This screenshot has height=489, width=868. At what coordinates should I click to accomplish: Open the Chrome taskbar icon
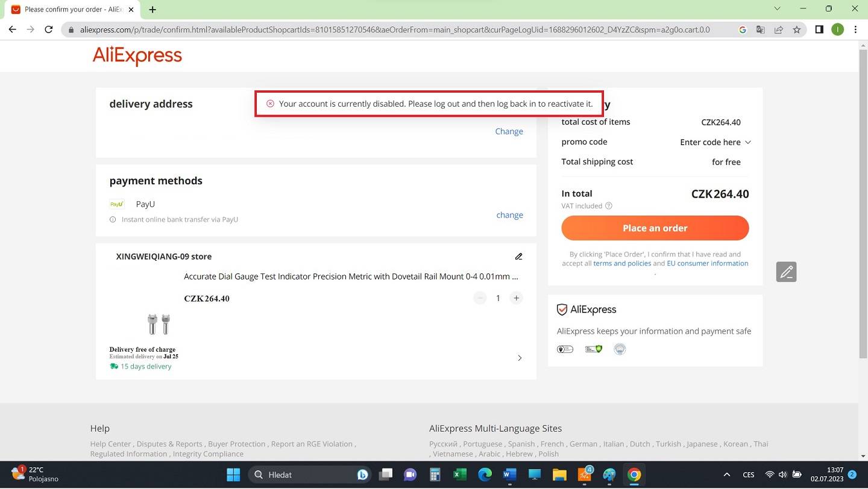634,475
